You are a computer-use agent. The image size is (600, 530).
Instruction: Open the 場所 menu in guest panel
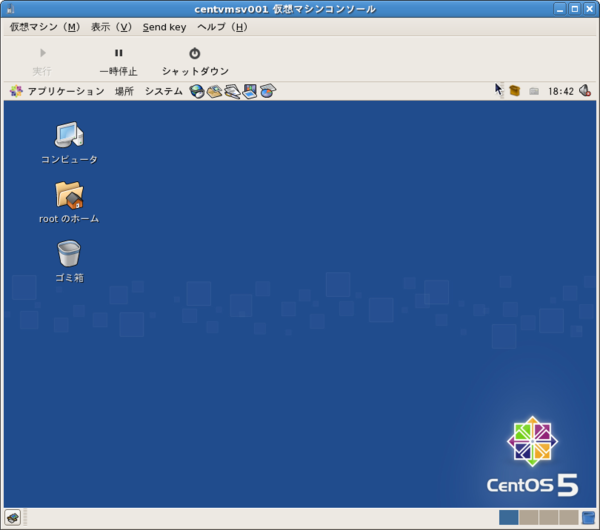[x=124, y=91]
